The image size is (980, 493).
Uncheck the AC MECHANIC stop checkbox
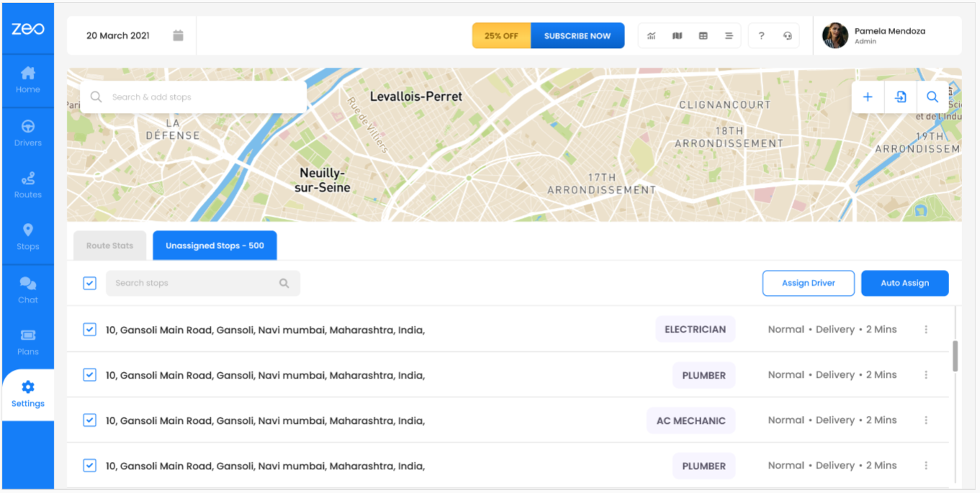tap(89, 420)
